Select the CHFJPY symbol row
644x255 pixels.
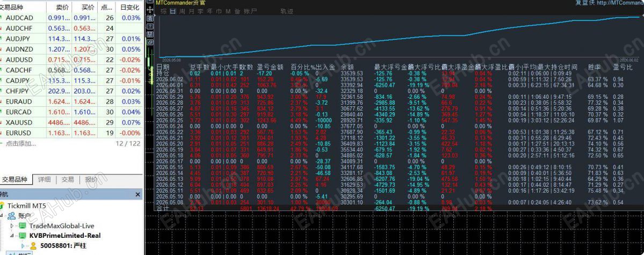(71, 91)
